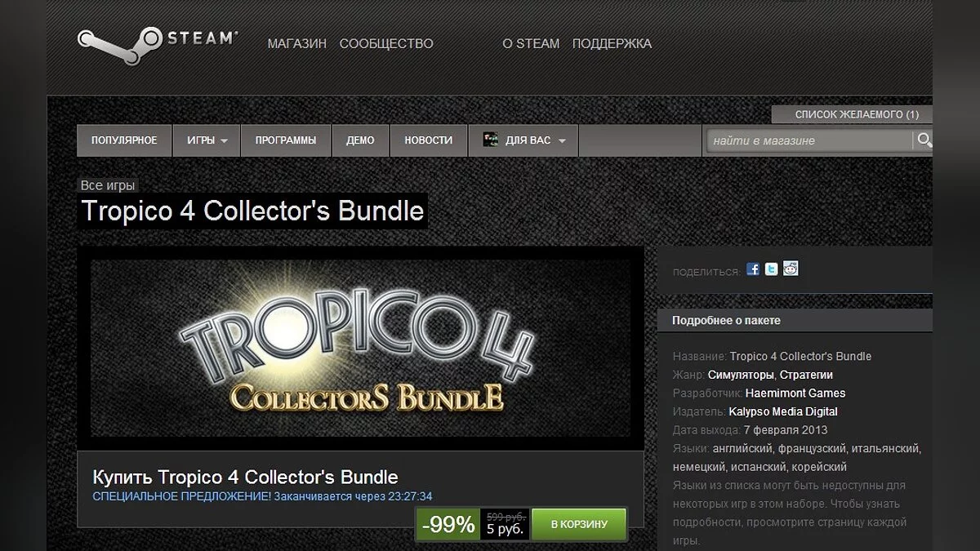Click the avatar icon beside Для вас
This screenshot has height=551, width=980.
click(491, 140)
